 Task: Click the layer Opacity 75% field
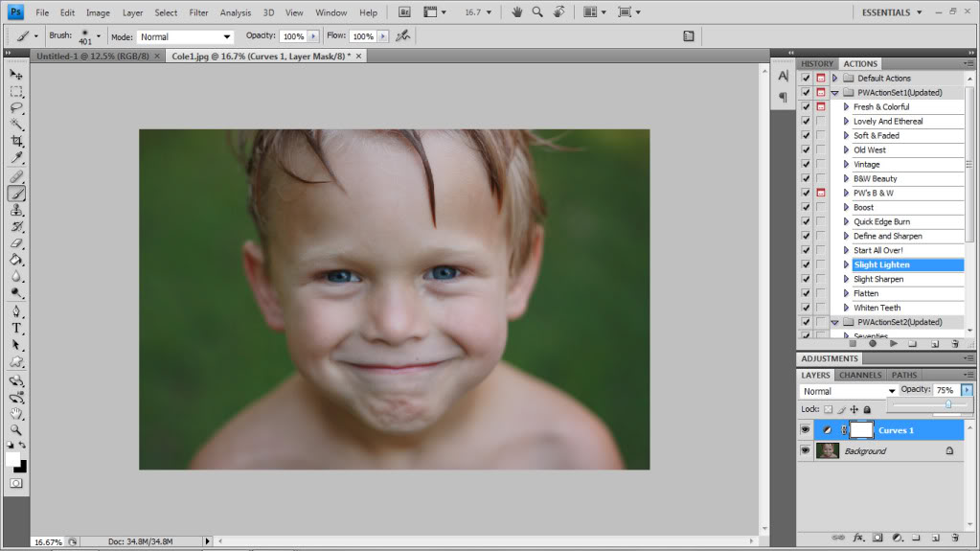(946, 390)
